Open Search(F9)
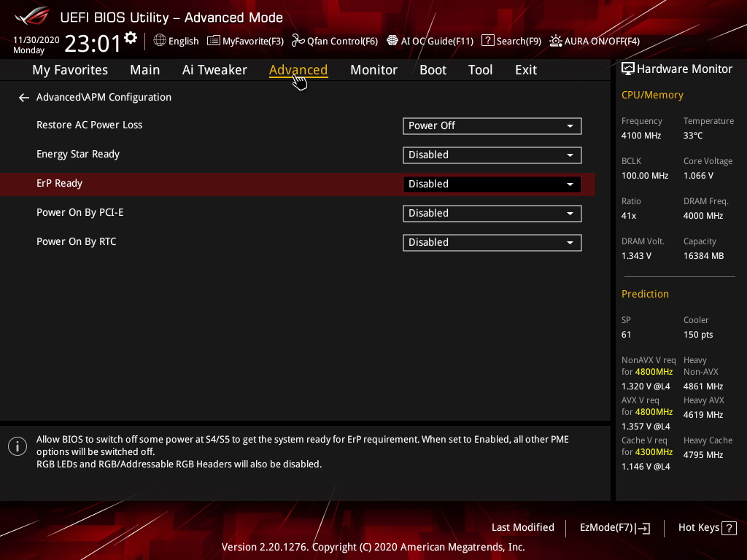This screenshot has width=747, height=560. pos(511,41)
